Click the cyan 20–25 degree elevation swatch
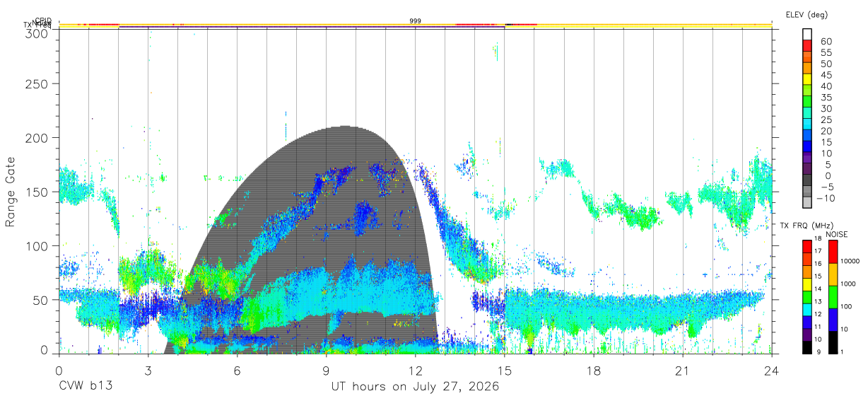Viewport: 868px width, 401px height. [x=808, y=125]
